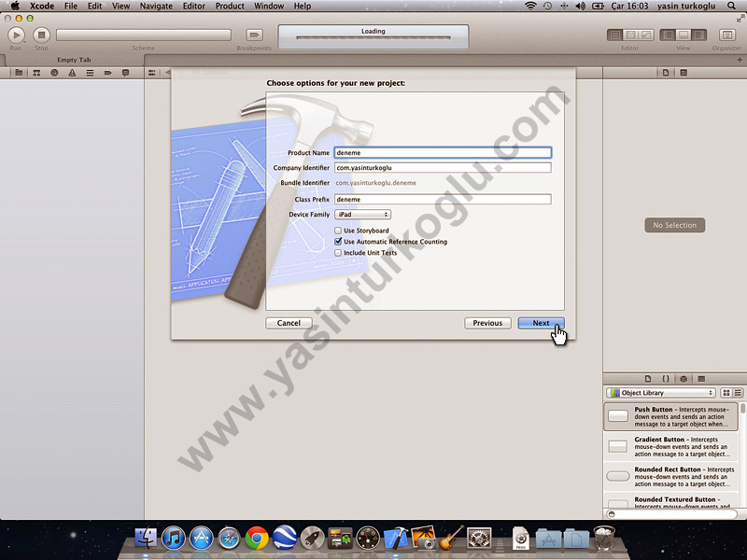Select Push Button in Object Library

click(x=670, y=416)
